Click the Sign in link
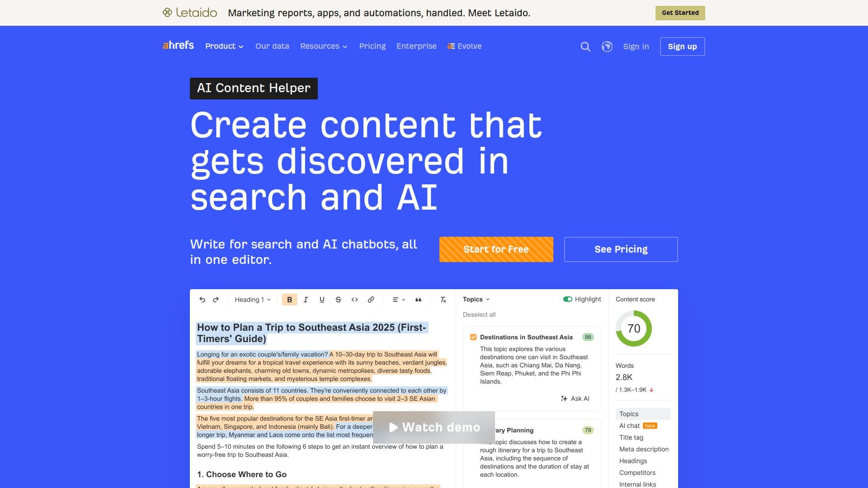The width and height of the screenshot is (868, 488). 636,47
